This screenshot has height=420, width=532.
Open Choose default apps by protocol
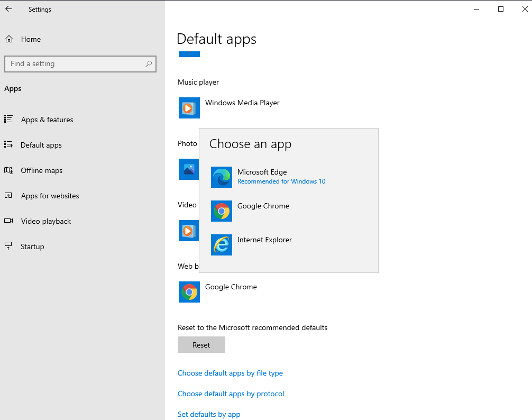[x=231, y=394]
